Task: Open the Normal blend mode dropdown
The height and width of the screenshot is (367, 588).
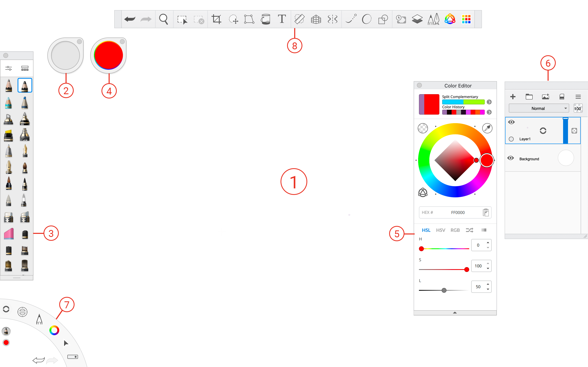Action: (538, 108)
